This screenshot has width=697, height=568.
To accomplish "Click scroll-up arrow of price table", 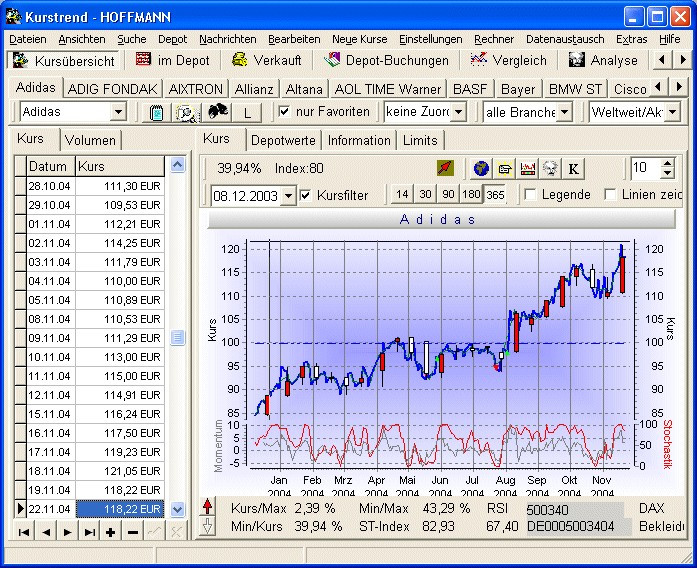I will click(x=177, y=165).
